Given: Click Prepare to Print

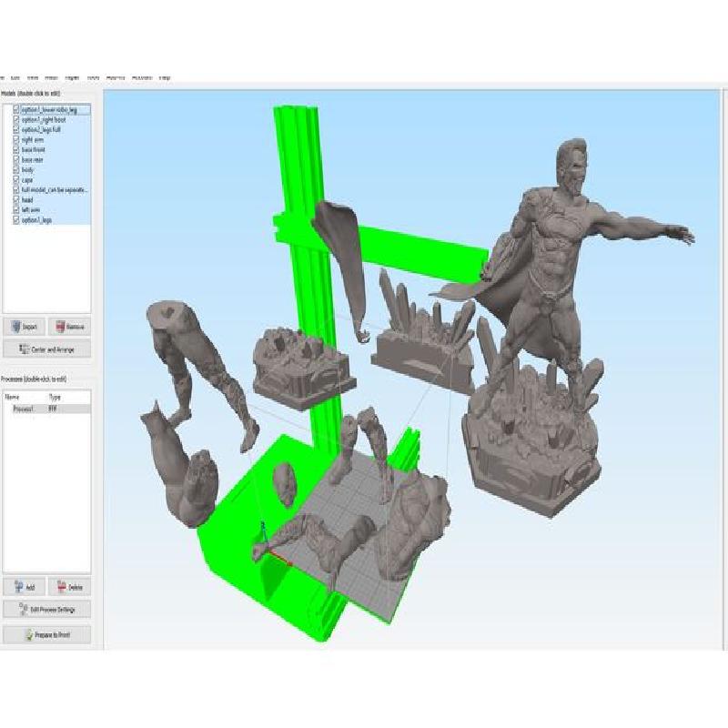Looking at the screenshot, I should pos(47,634).
